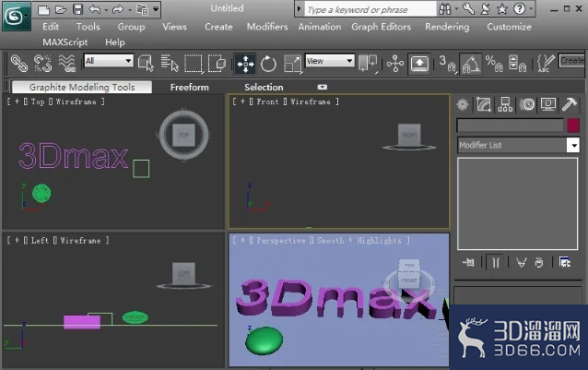Open the Modify command panel tab

pyautogui.click(x=484, y=104)
